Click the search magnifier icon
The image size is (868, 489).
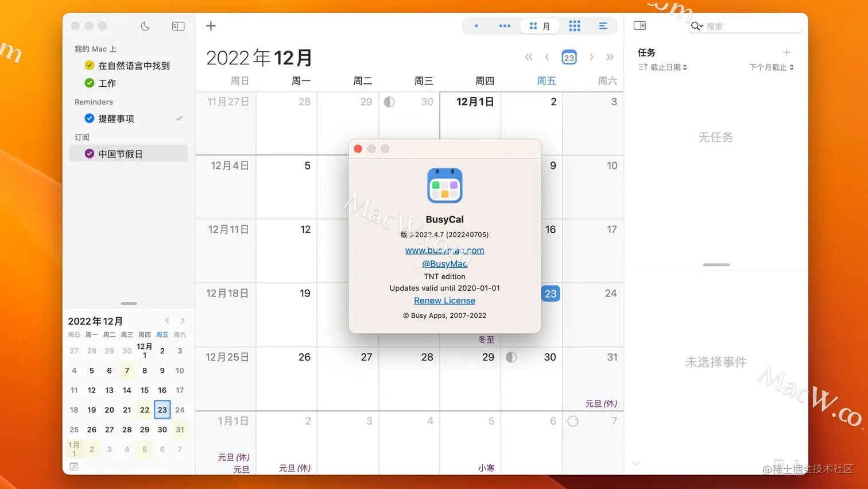tap(697, 26)
